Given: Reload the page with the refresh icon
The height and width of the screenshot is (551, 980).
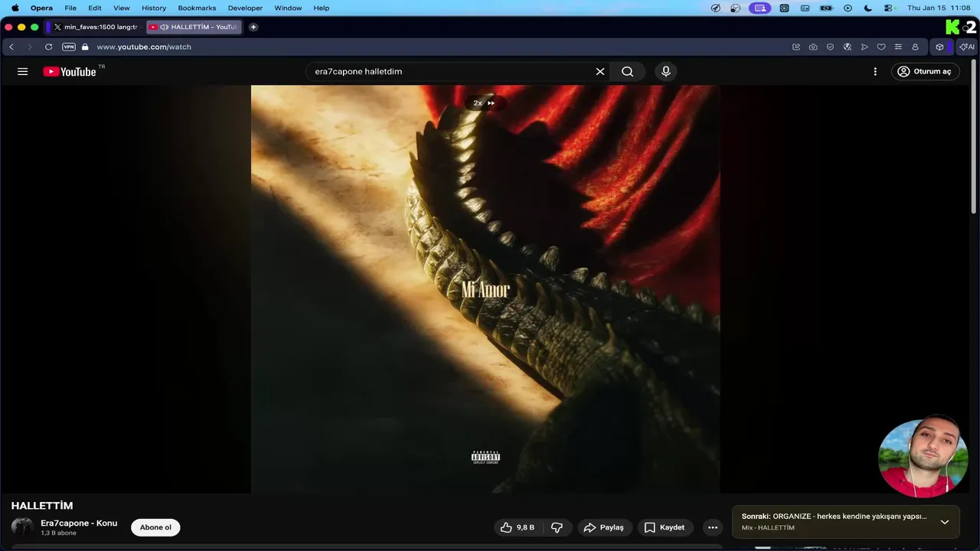Looking at the screenshot, I should click(48, 47).
